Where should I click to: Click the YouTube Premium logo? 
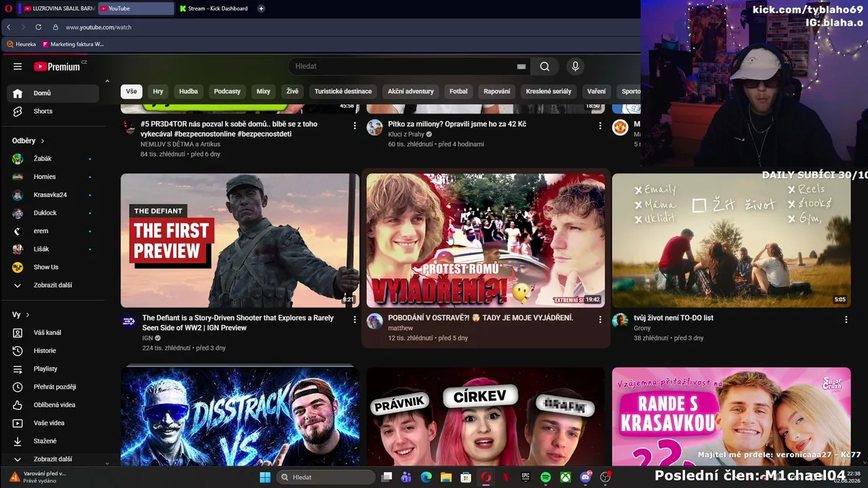(x=58, y=66)
